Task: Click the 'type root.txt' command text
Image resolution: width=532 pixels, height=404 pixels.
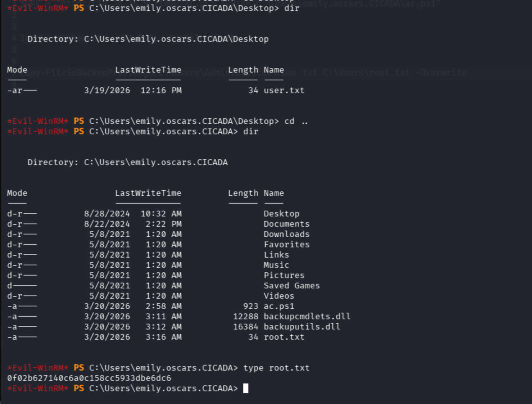Action: pos(276,368)
